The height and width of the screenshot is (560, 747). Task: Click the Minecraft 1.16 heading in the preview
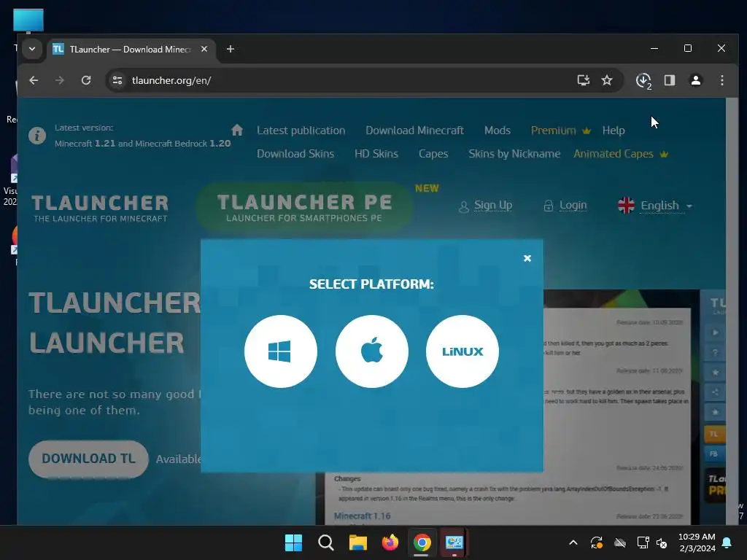click(362, 516)
